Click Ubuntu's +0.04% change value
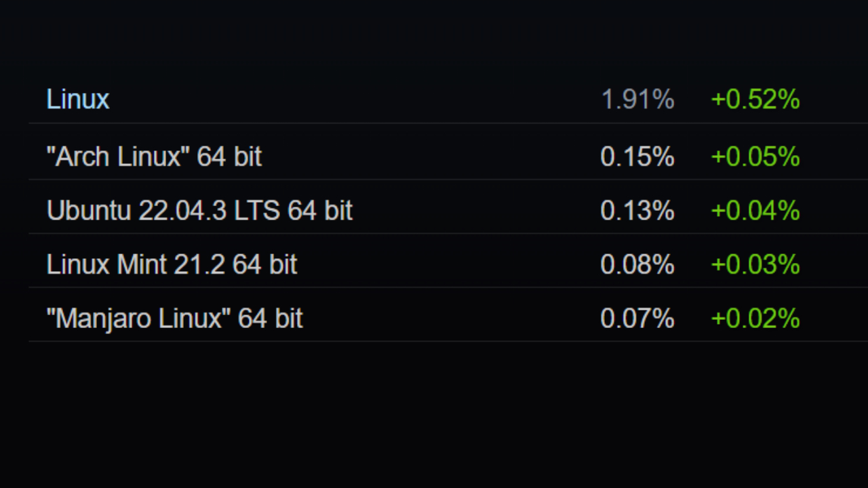The width and height of the screenshot is (868, 488). (755, 210)
